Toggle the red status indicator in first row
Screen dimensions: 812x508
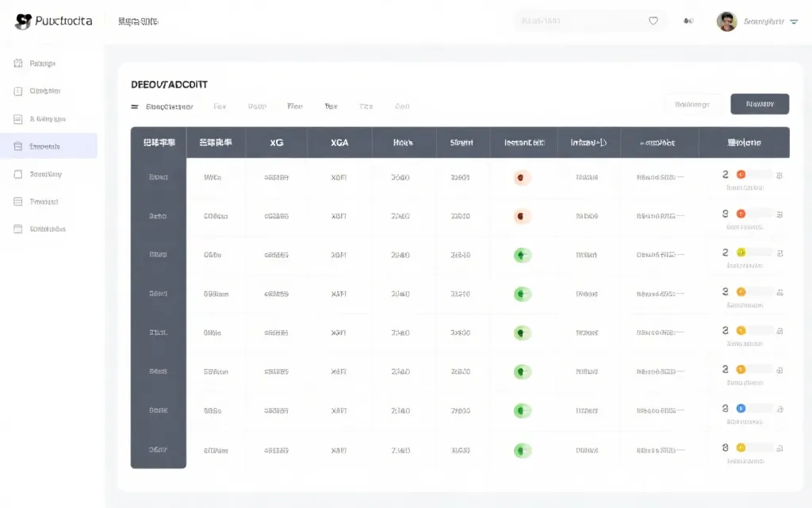tap(521, 178)
